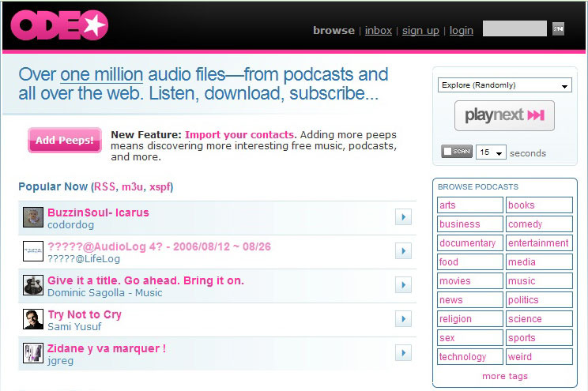This screenshot has width=588, height=391.
Task: Go to sign up in header
Action: coord(420,30)
